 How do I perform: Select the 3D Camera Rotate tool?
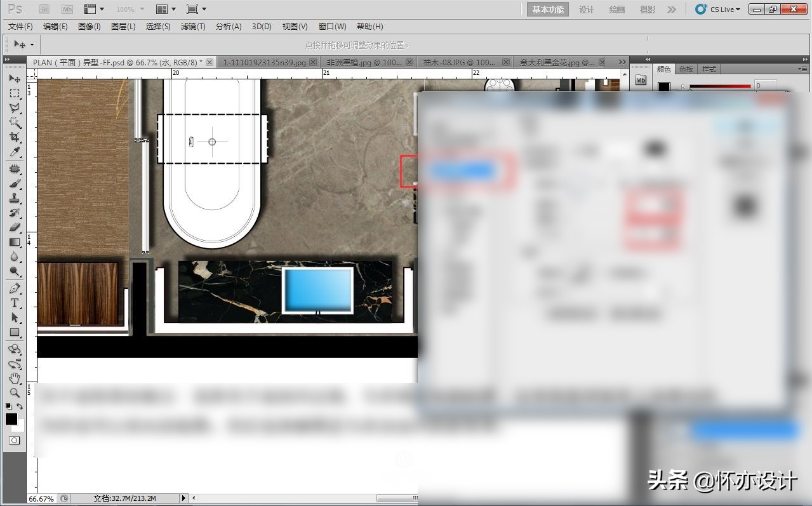coord(15,364)
